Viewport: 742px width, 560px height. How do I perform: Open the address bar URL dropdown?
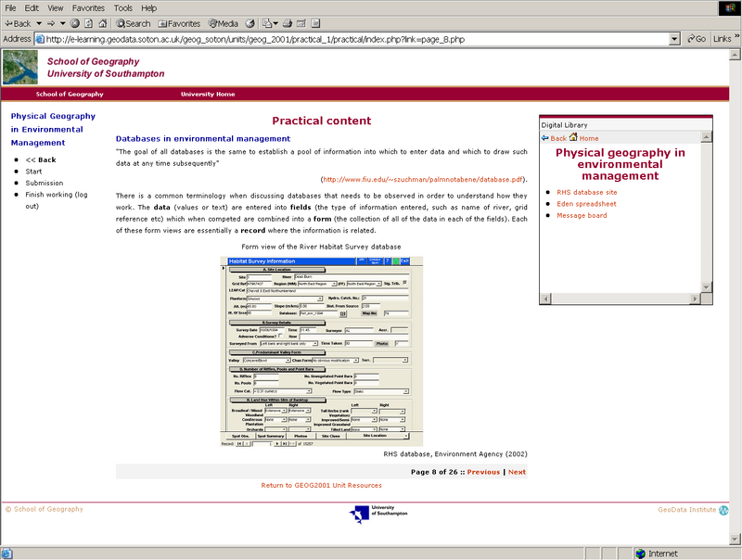click(675, 39)
